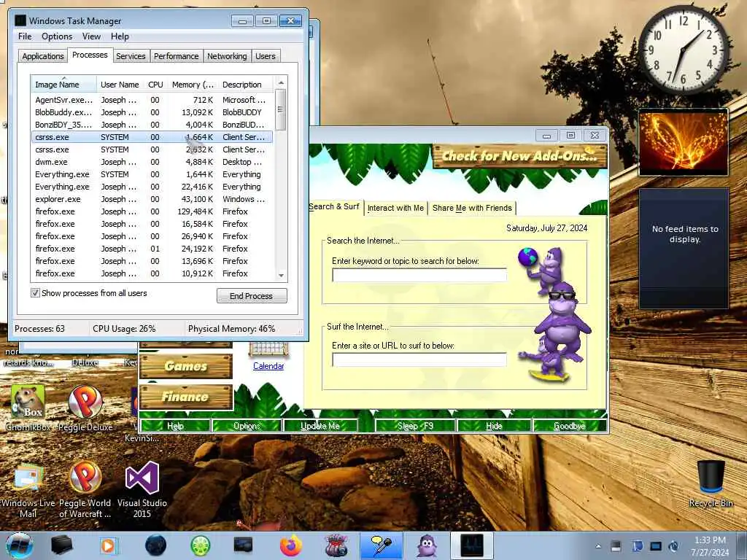747x560 pixels.
Task: Sort processes by Image Name column
Action: (x=63, y=85)
